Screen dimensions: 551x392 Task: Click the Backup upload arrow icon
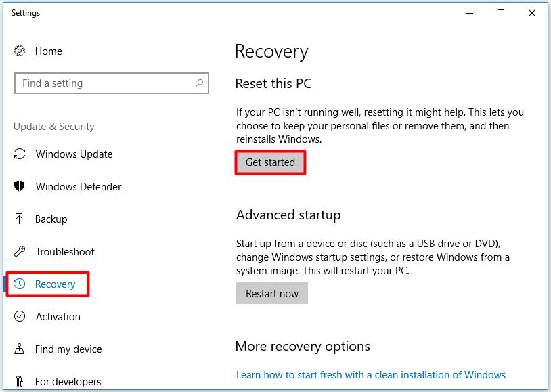point(20,219)
